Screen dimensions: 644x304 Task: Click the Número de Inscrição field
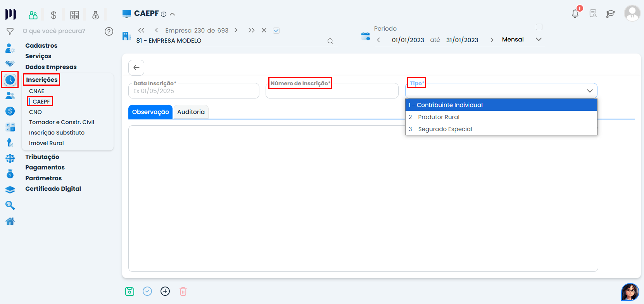[332, 91]
